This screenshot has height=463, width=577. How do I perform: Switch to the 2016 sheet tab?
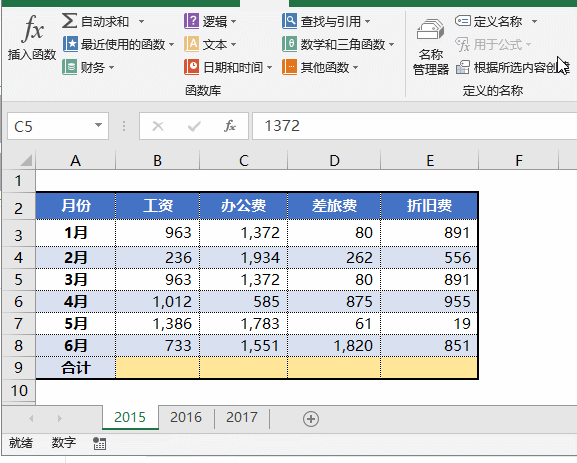tap(186, 417)
